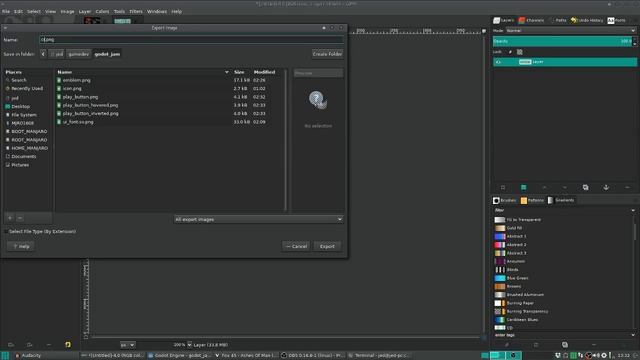Image resolution: width=640 pixels, height=360 pixels.
Task: Switch to the Patterns tab
Action: point(532,200)
